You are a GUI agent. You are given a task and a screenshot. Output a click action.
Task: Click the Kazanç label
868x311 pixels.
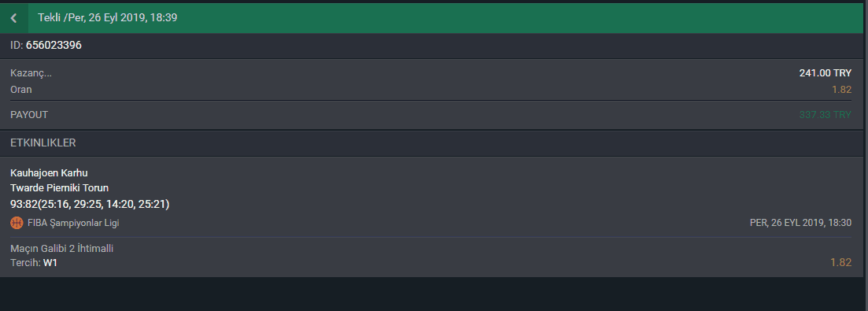(x=31, y=73)
